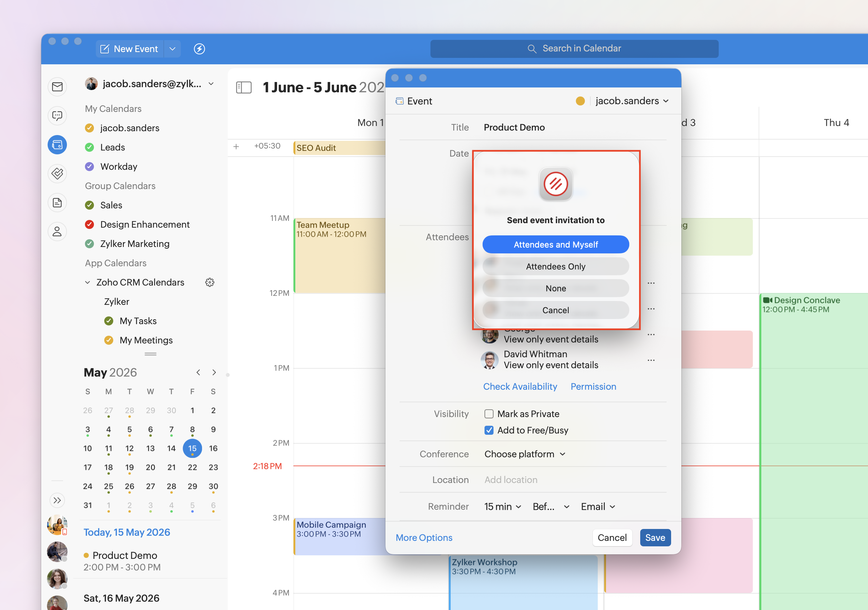
Task: Toggle the sidebar panel icon beside date range
Action: (x=244, y=87)
